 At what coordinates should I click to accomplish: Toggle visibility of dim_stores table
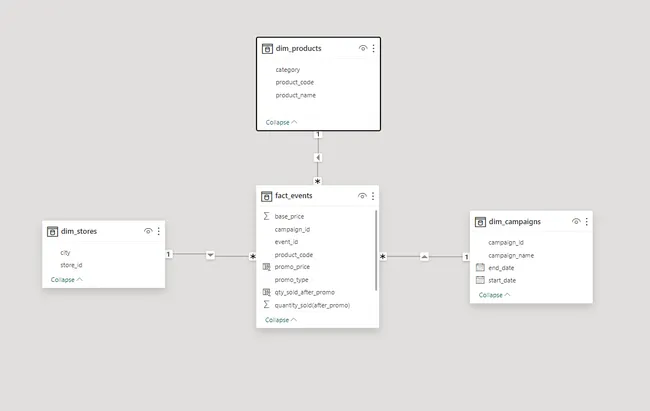(x=148, y=231)
